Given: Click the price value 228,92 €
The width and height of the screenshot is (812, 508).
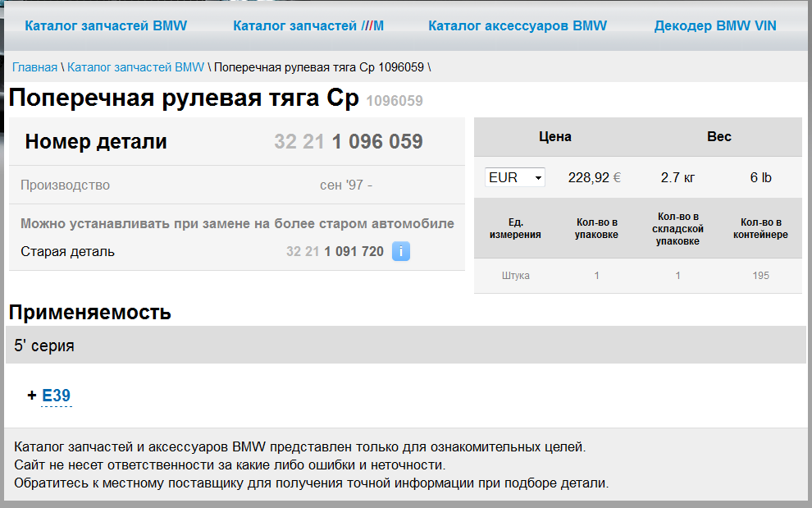Looking at the screenshot, I should pos(595,177).
